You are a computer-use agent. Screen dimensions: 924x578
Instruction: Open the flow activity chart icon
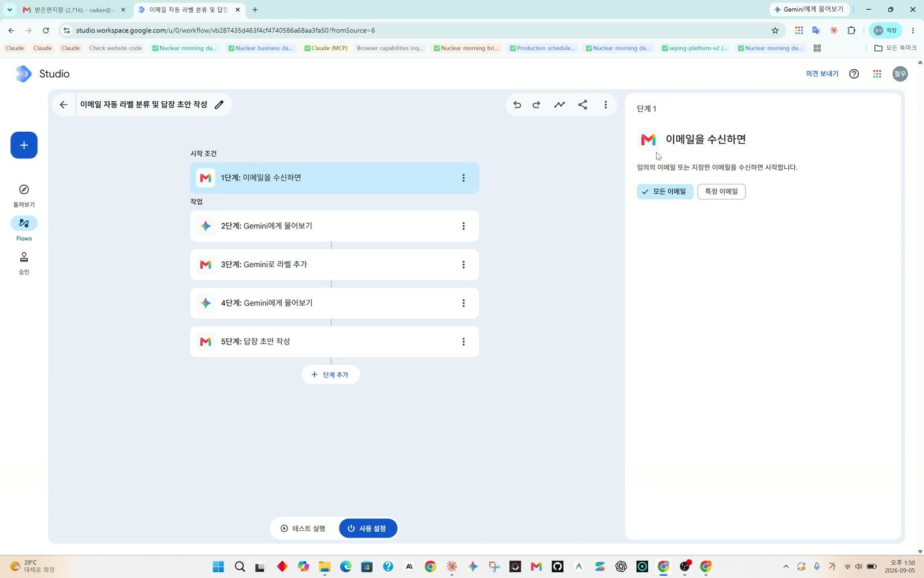560,105
